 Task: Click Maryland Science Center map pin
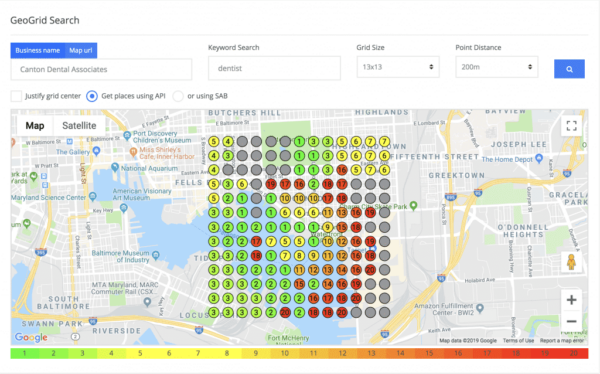tap(93, 197)
